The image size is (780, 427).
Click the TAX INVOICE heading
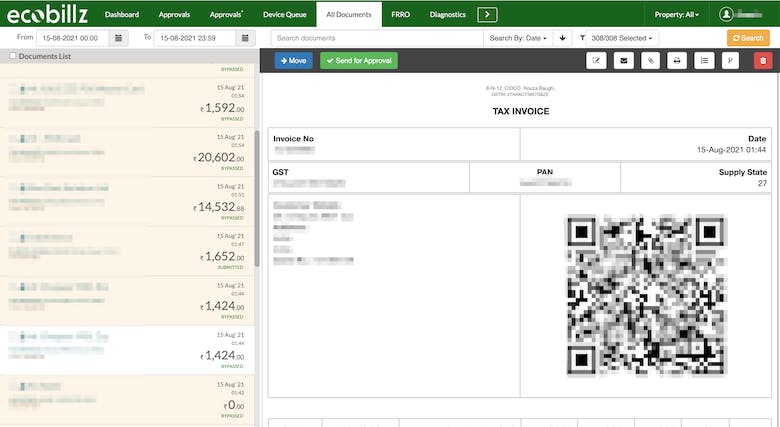(521, 111)
